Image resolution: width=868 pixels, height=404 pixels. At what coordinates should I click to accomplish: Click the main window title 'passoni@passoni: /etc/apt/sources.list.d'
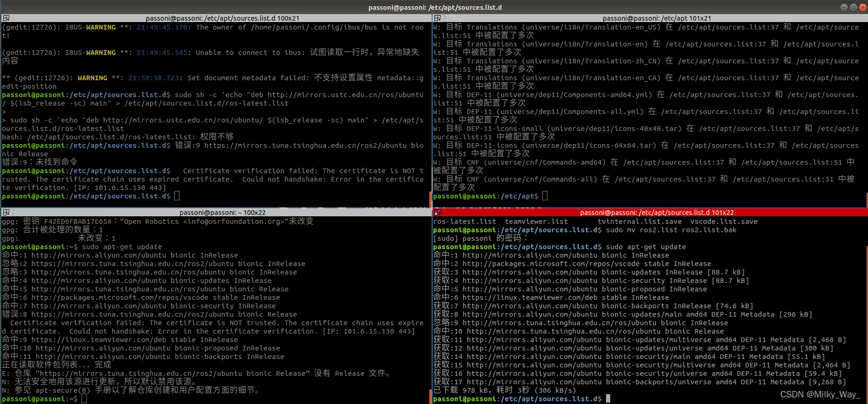coord(435,7)
